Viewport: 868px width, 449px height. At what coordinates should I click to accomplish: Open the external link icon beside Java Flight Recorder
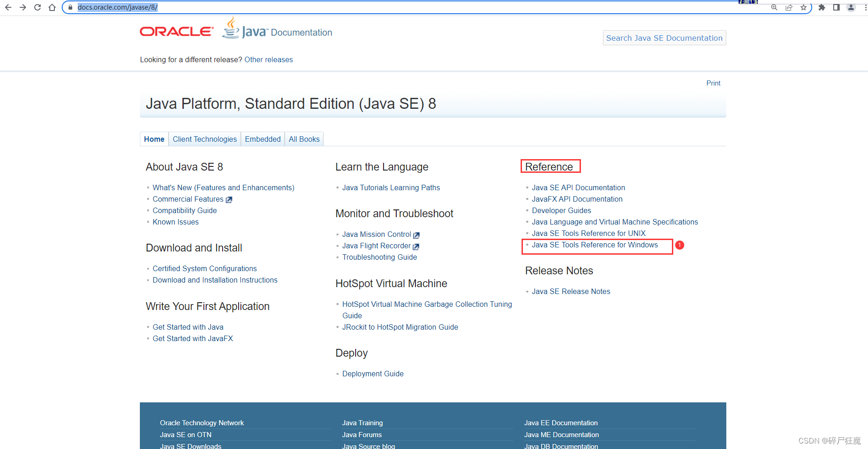tap(416, 246)
